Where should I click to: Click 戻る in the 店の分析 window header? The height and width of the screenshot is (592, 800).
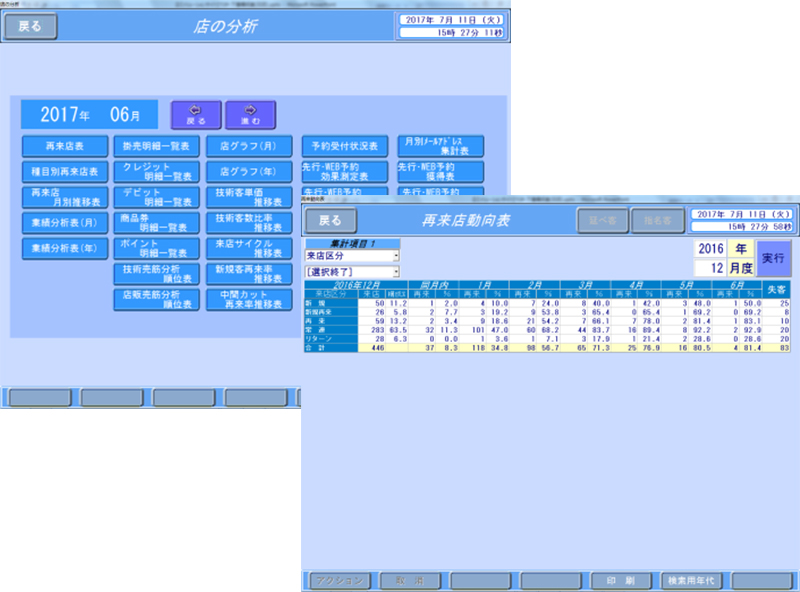point(30,26)
